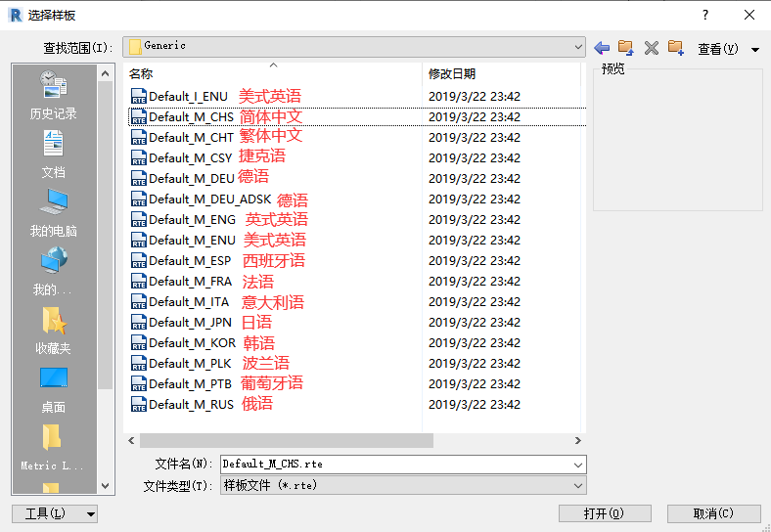Select the Default_M_CHS file name
This screenshot has width=771, height=532.
(191, 117)
